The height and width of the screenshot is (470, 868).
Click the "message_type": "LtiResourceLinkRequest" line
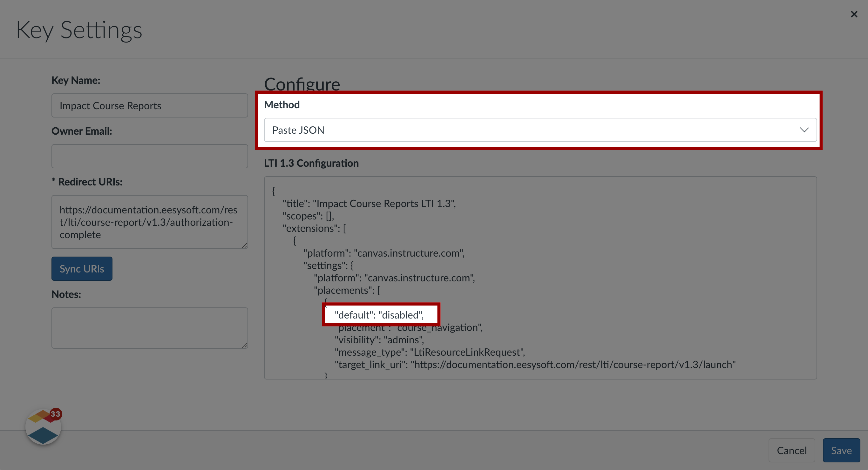(430, 352)
